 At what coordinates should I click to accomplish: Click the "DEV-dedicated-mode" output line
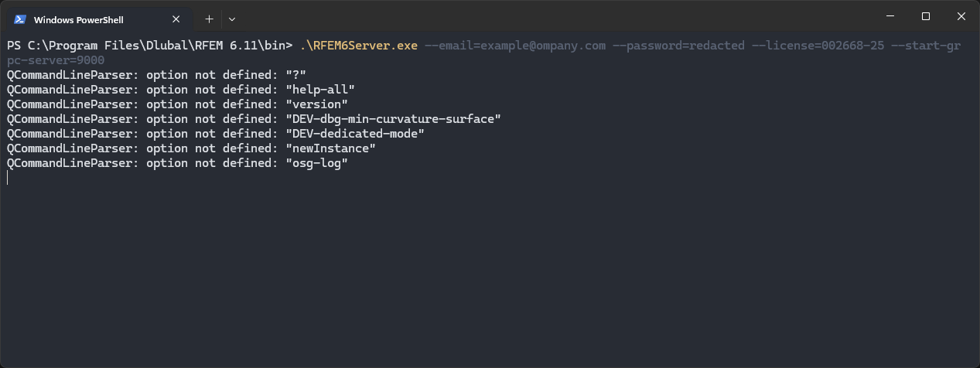coord(215,134)
